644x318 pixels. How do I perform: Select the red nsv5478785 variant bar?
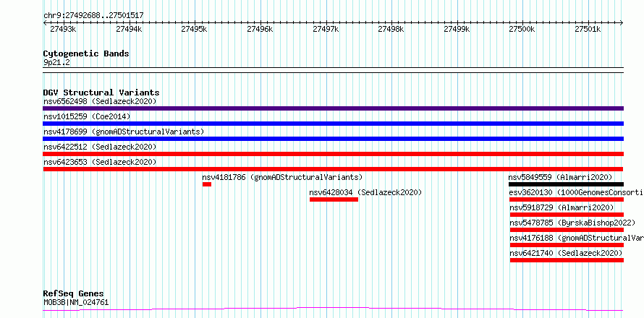[567, 230]
